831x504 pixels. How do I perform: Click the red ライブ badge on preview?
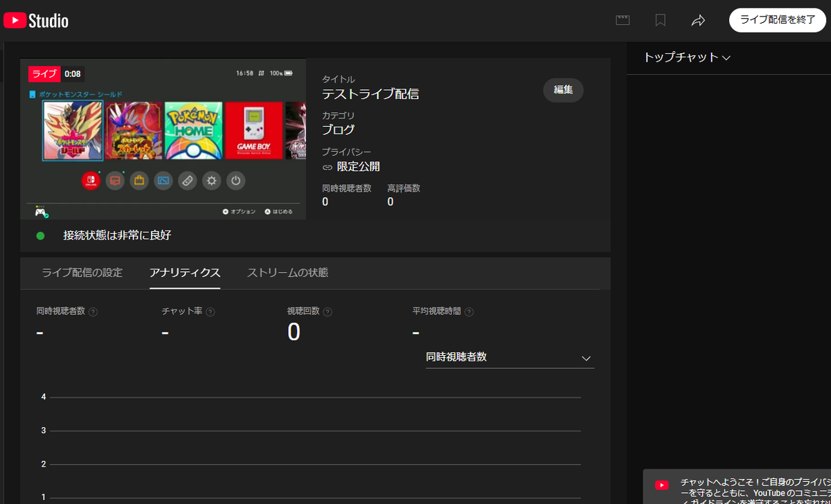pos(44,73)
